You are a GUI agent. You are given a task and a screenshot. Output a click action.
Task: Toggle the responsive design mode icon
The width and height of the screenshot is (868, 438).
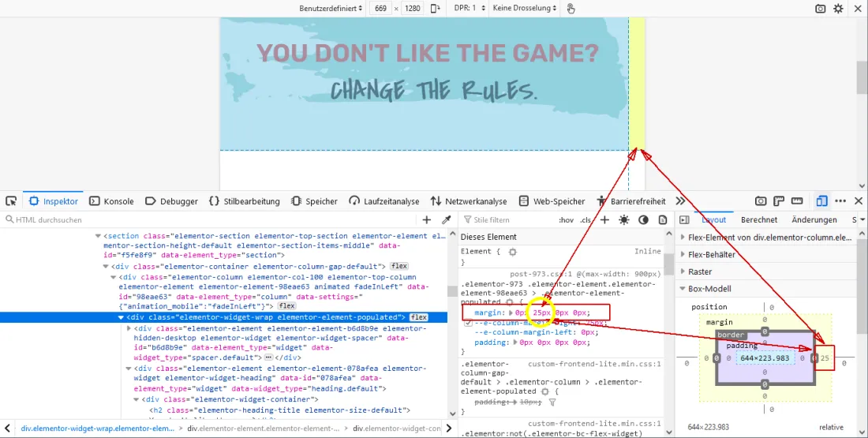(x=821, y=201)
